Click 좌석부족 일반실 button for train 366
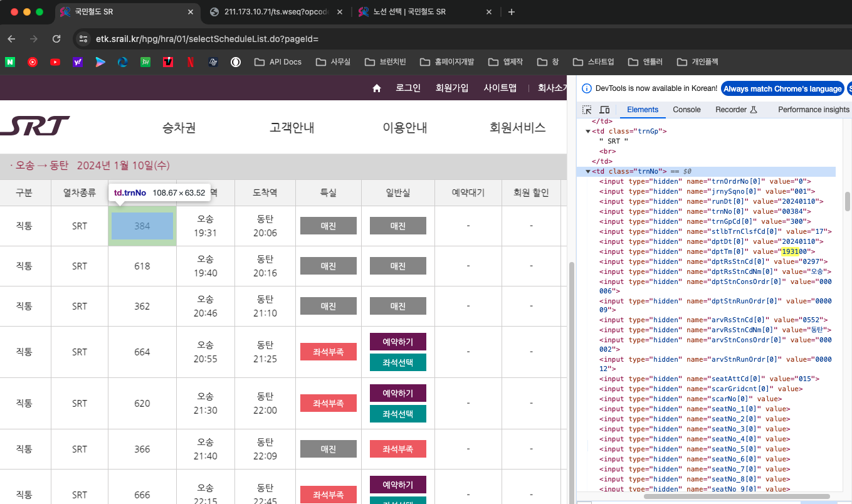This screenshot has height=504, width=852. tap(398, 449)
